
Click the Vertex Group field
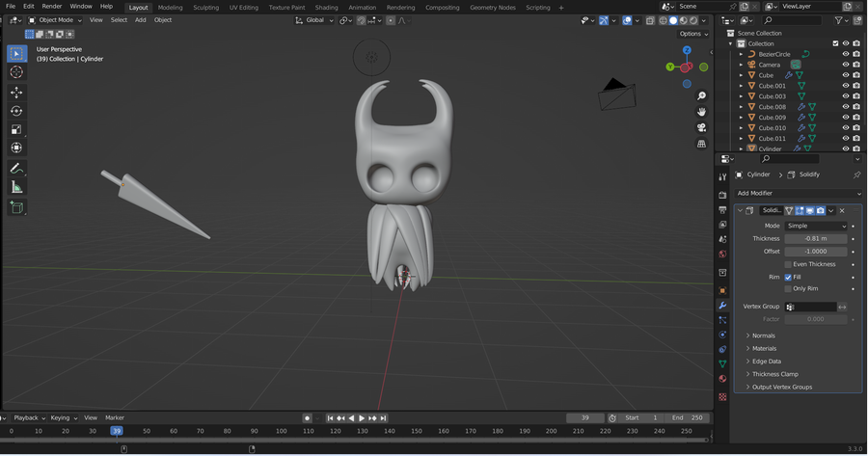[811, 307]
